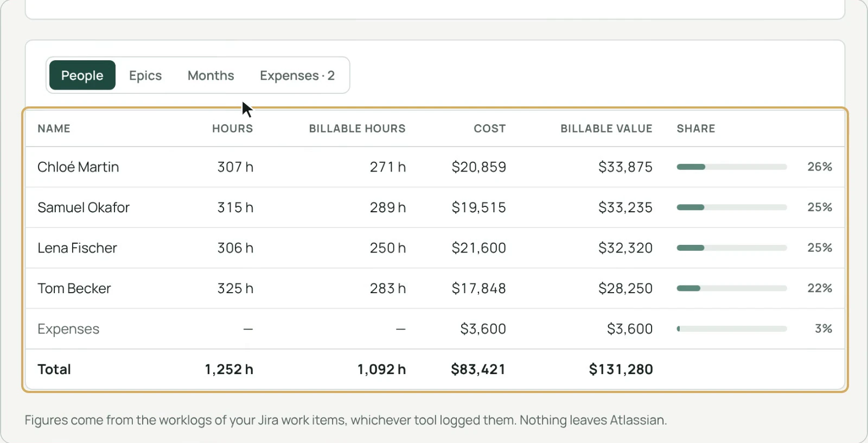Viewport: 868px width, 443px height.
Task: Select the Lena Fischer row name
Action: pyautogui.click(x=77, y=248)
